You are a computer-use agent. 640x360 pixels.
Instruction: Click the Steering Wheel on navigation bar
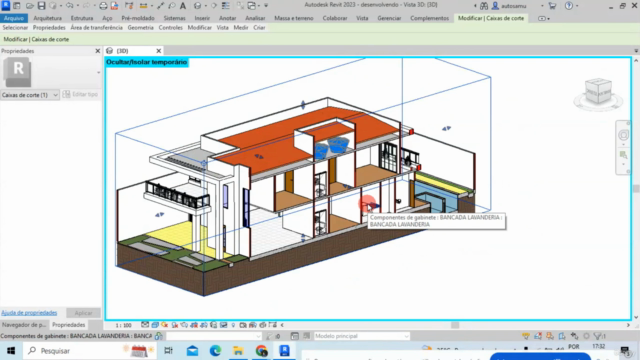pos(623,135)
